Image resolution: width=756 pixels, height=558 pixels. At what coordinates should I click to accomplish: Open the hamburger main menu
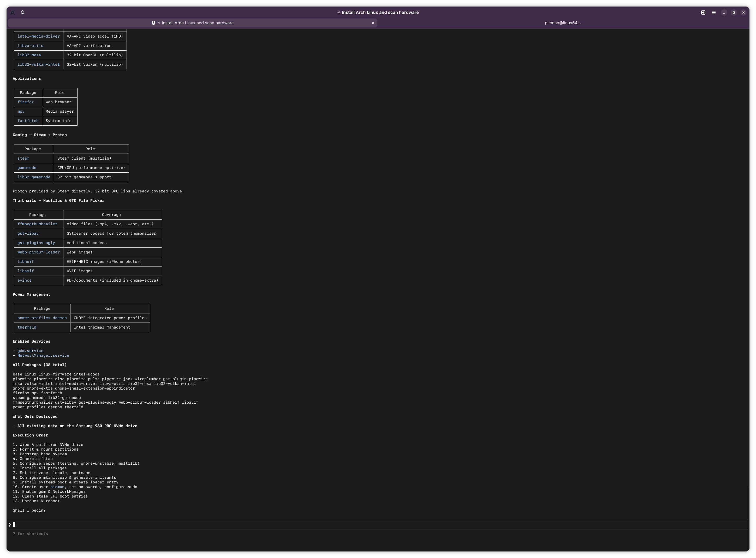coord(713,13)
